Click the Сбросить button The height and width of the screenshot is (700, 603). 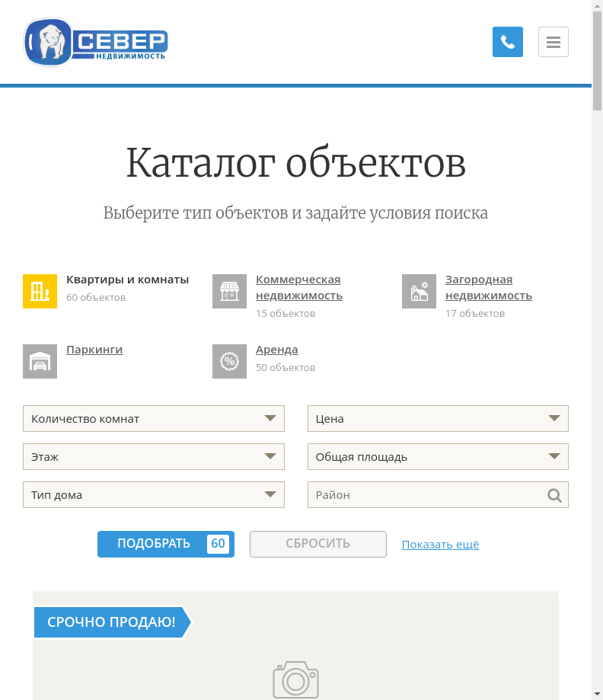(x=318, y=544)
